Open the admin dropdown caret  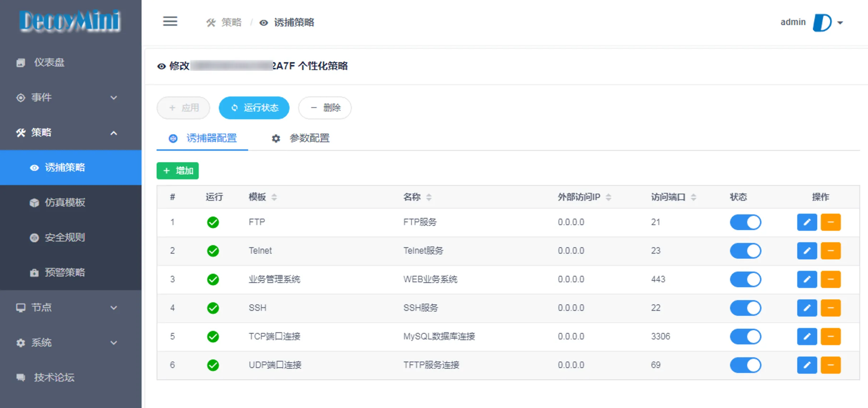(x=840, y=23)
